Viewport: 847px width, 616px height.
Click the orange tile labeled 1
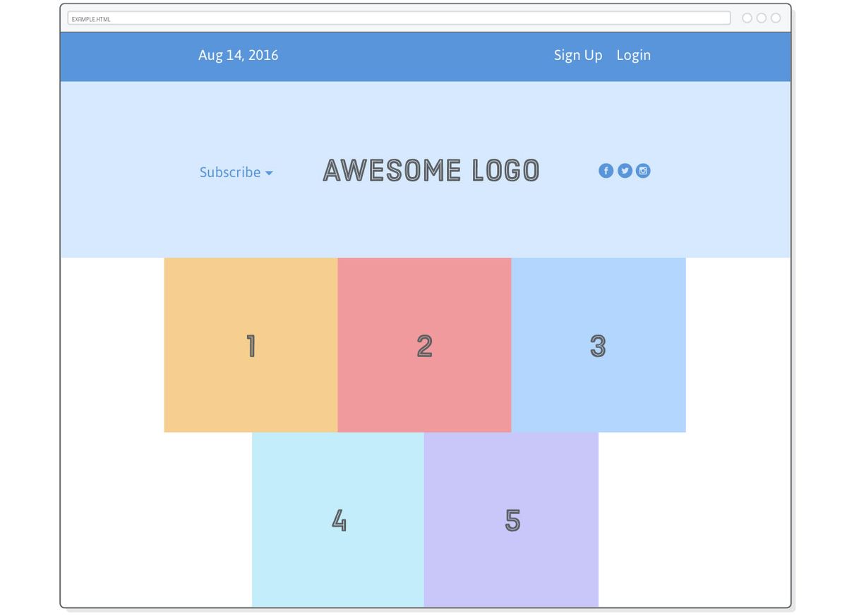pyautogui.click(x=250, y=345)
